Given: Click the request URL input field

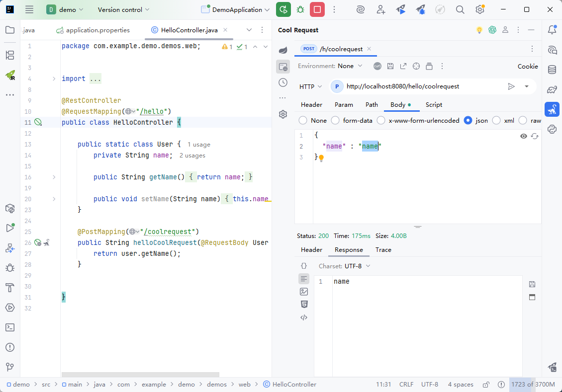Looking at the screenshot, I should (423, 86).
